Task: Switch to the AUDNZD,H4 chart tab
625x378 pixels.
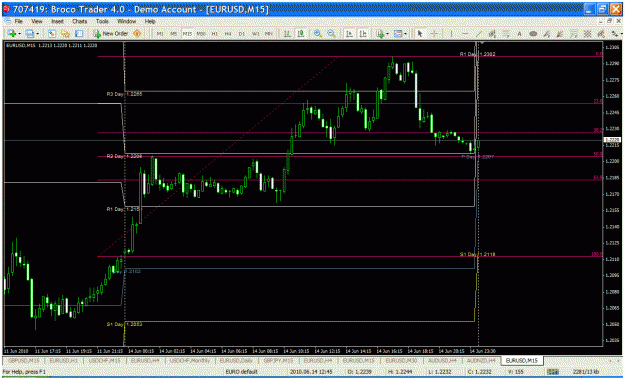Action: [x=480, y=360]
